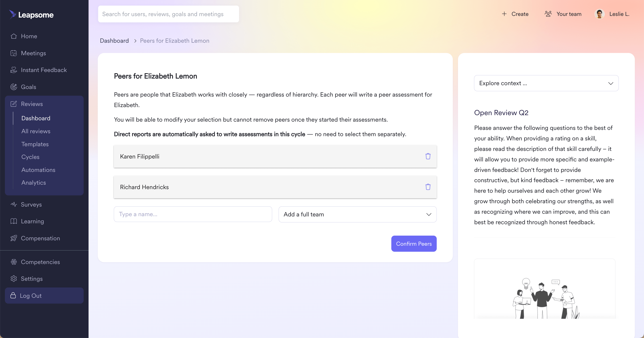This screenshot has width=644, height=338.
Task: Click the Learning book icon
Action: (14, 221)
